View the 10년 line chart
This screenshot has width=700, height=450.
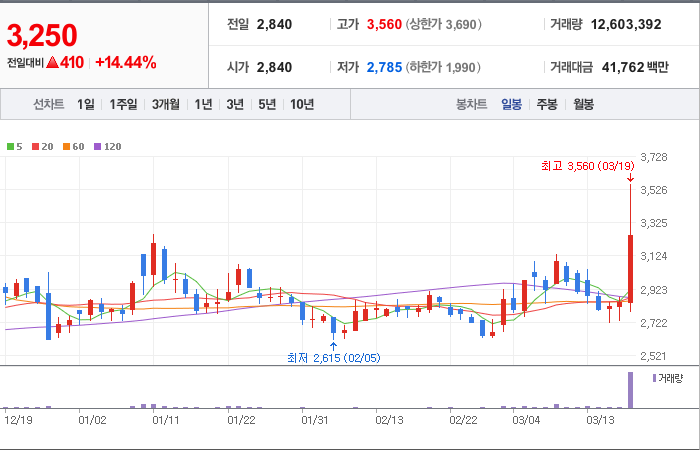point(302,104)
